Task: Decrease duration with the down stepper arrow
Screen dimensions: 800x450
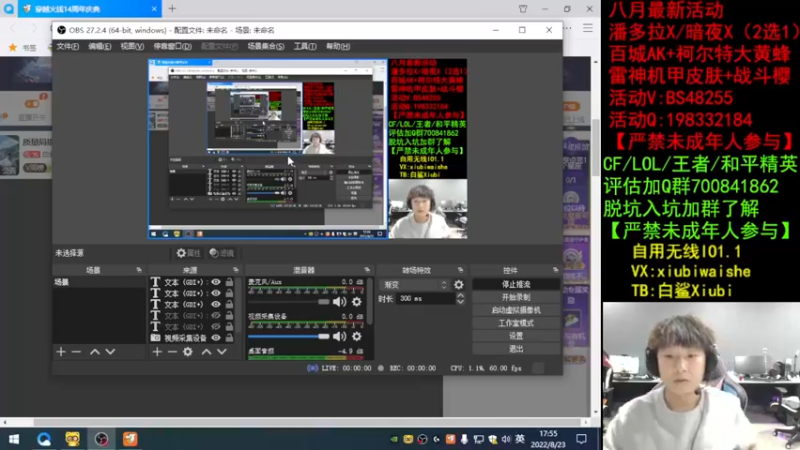Action: [460, 302]
